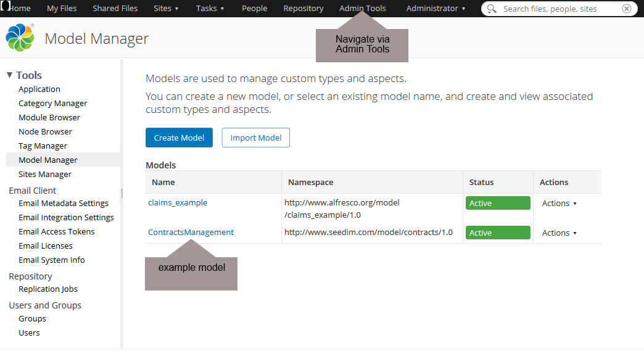Open Email Access Tokens
Screen dimensions: 644x351
point(56,231)
